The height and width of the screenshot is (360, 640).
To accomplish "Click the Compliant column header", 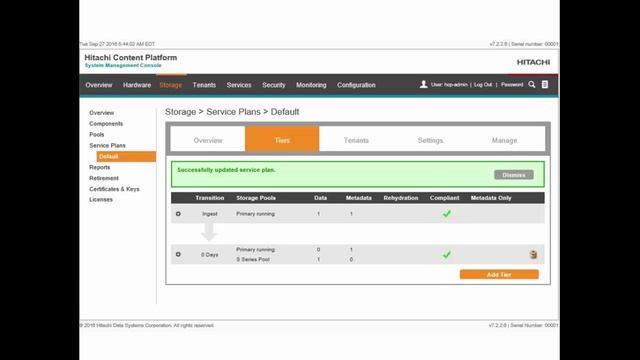I will coord(444,198).
